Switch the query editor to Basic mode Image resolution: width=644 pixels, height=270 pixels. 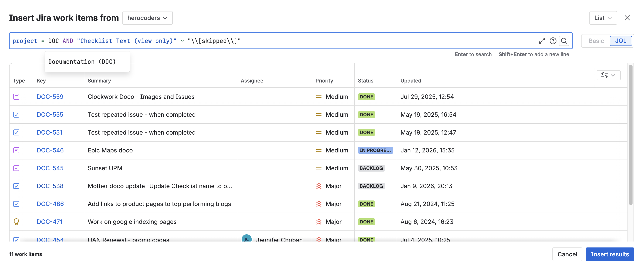click(596, 41)
